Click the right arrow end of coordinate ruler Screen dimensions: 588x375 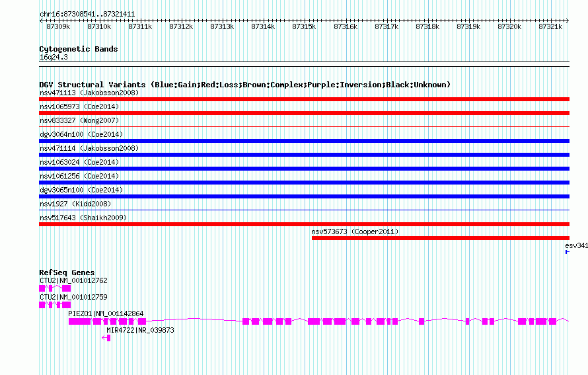pos(568,21)
